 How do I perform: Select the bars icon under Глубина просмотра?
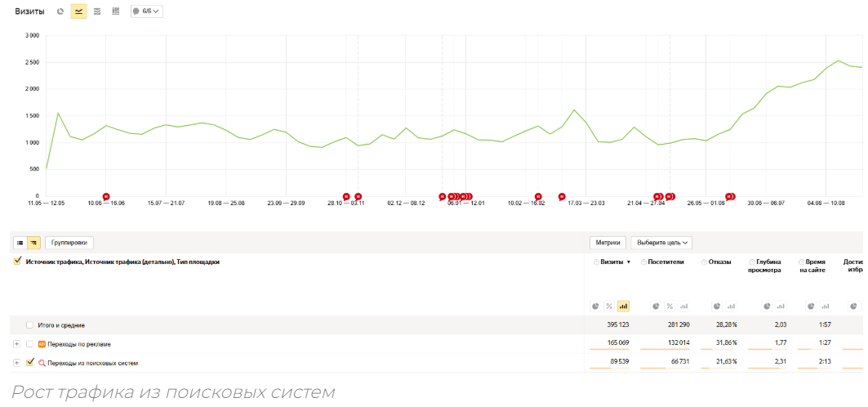tap(781, 306)
